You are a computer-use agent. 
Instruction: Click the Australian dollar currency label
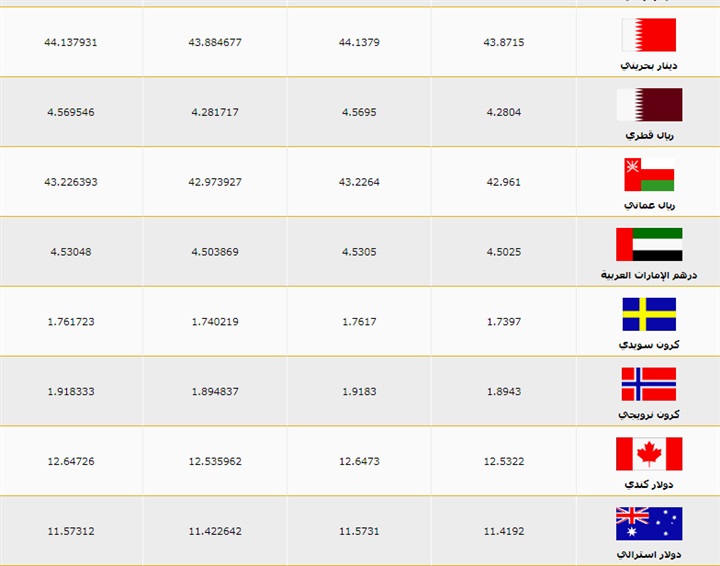649,553
